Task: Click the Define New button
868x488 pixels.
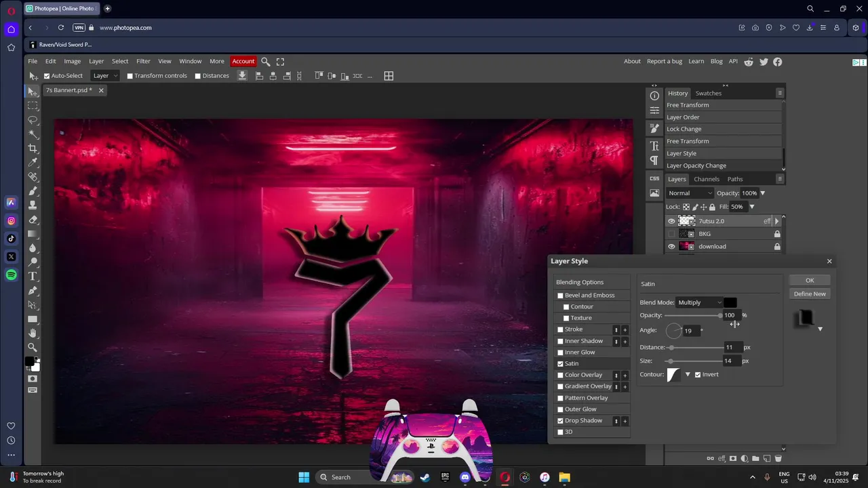Action: pyautogui.click(x=810, y=293)
